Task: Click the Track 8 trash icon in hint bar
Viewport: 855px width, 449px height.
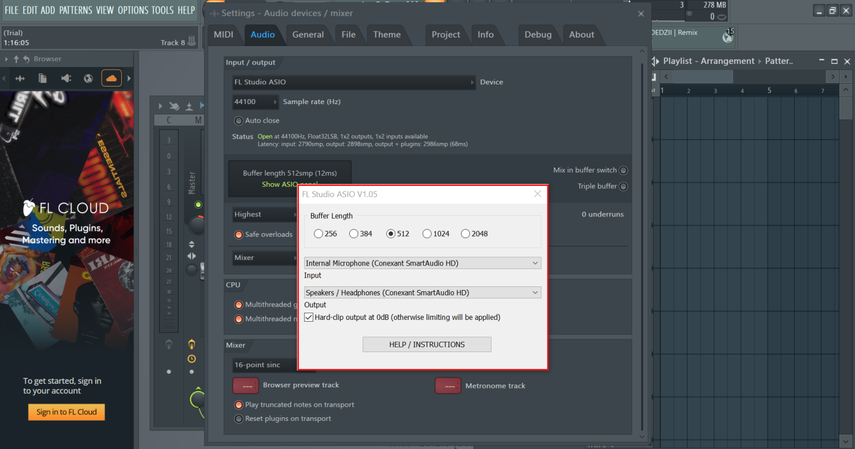Action: pyautogui.click(x=191, y=41)
